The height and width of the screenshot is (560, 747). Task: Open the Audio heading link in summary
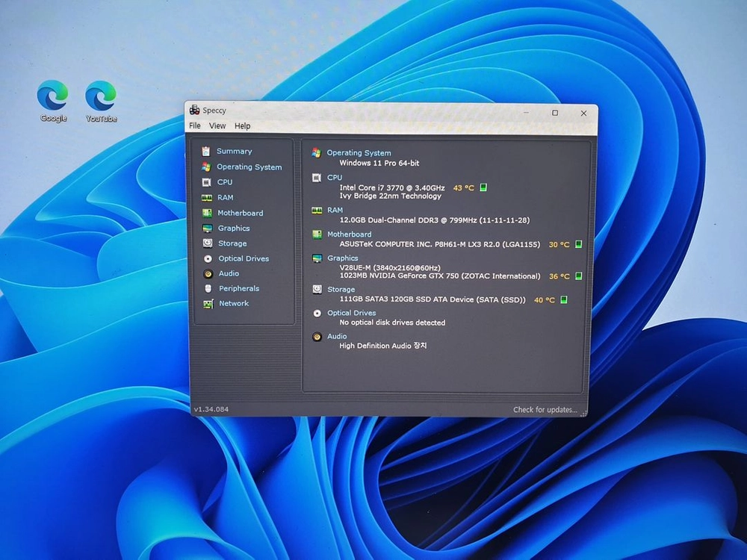coord(337,336)
